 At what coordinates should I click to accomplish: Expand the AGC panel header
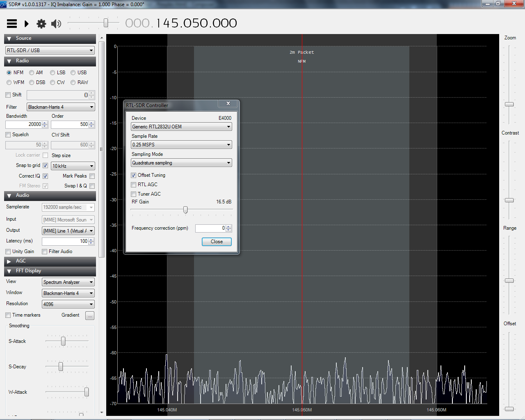[50, 261]
